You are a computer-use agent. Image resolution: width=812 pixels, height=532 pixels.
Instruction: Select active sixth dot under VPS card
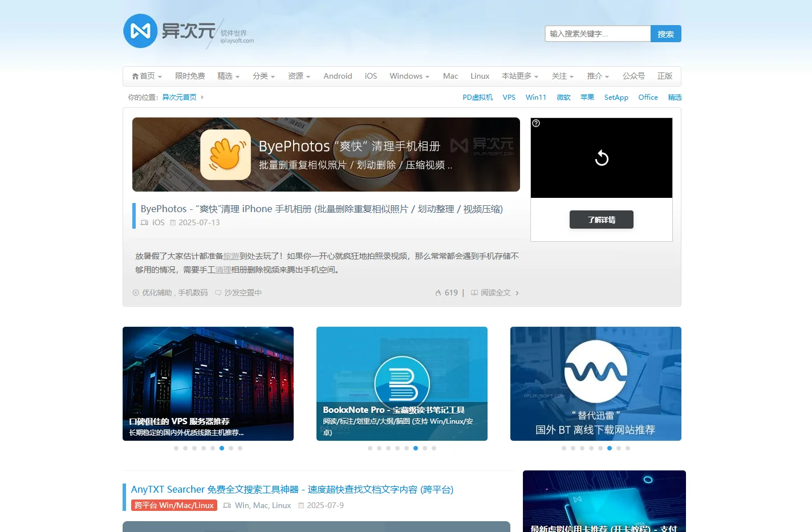pyautogui.click(x=222, y=448)
